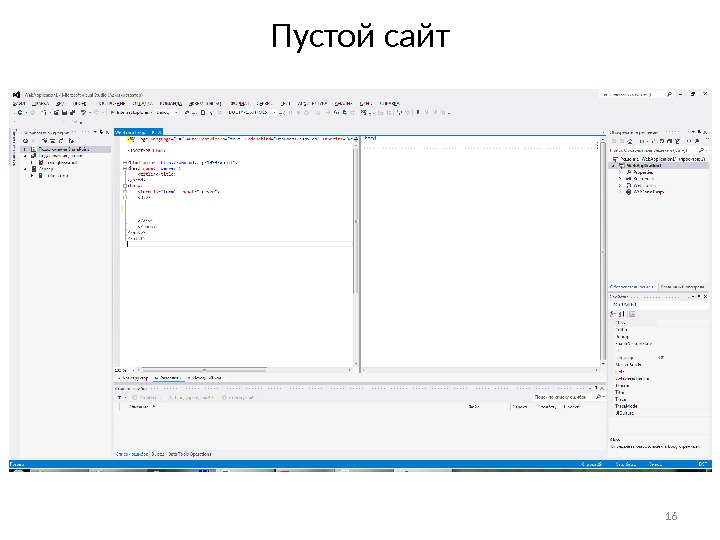This screenshot has height=540, width=720.
Task: Toggle Errors filter in Error List
Action: [145, 398]
